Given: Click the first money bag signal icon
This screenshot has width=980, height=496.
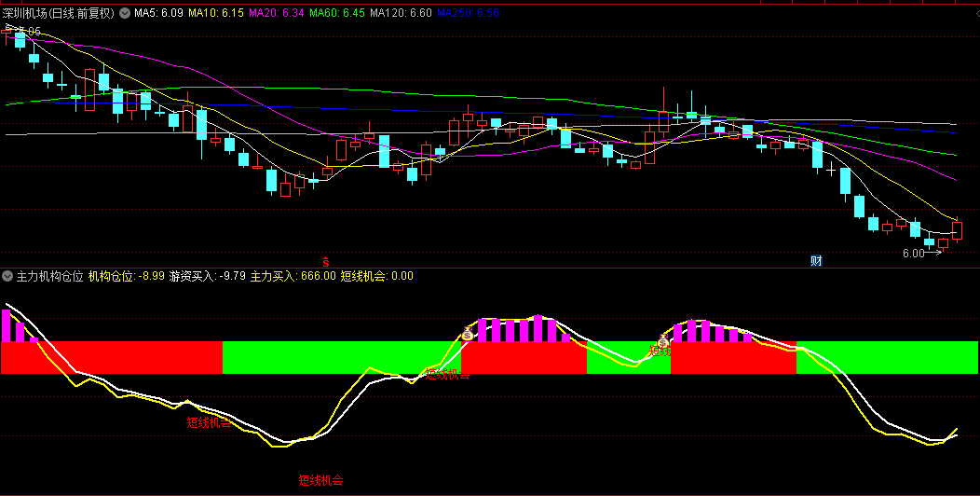Looking at the screenshot, I should click(x=468, y=334).
